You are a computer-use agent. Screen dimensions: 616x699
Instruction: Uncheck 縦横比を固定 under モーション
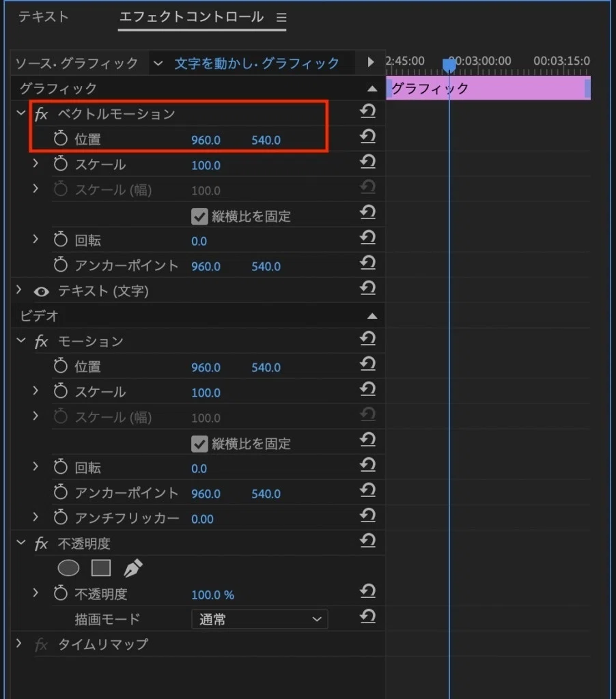(199, 444)
